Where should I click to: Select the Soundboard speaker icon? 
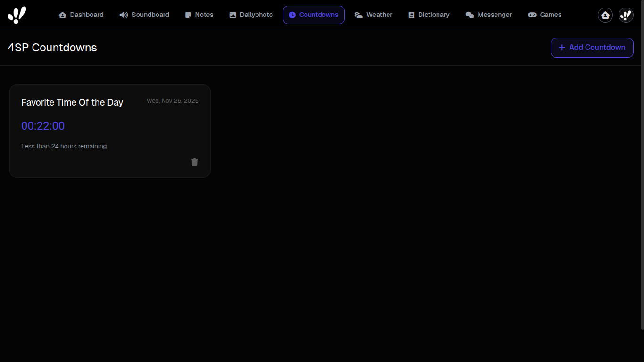click(124, 15)
